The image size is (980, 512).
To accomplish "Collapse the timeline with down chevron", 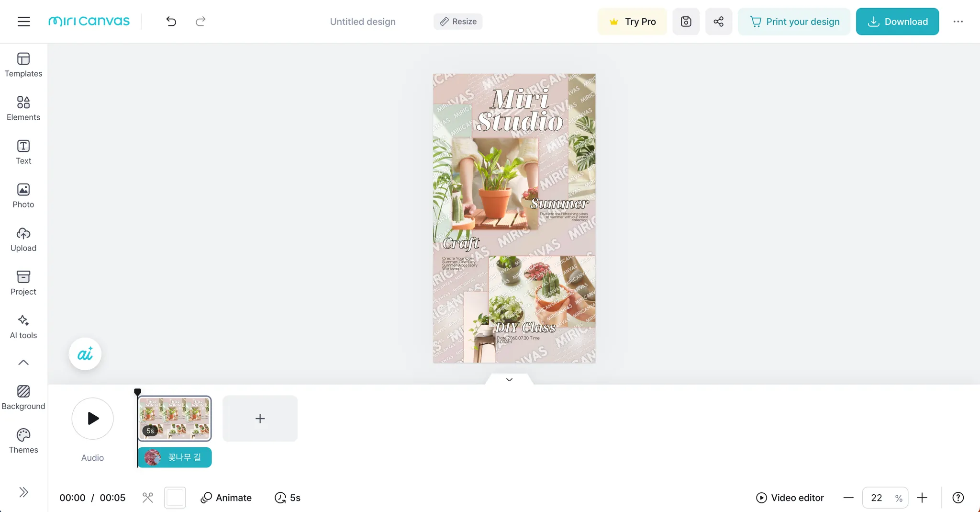I will 509,380.
